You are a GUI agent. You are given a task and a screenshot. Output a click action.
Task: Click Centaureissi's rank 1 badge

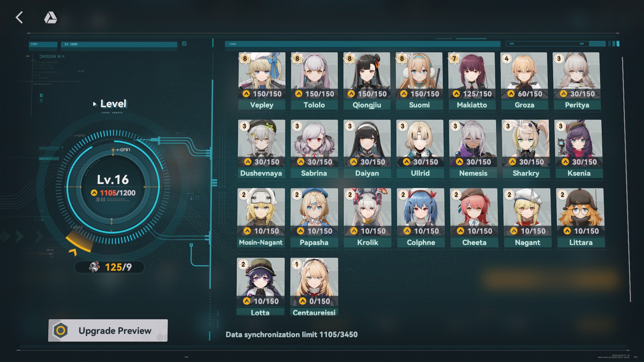(297, 264)
